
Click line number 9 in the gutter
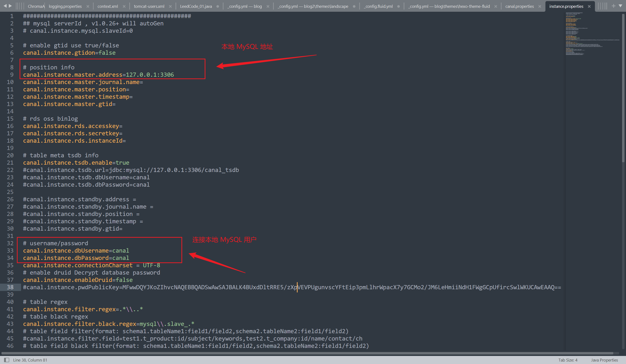[x=12, y=75]
